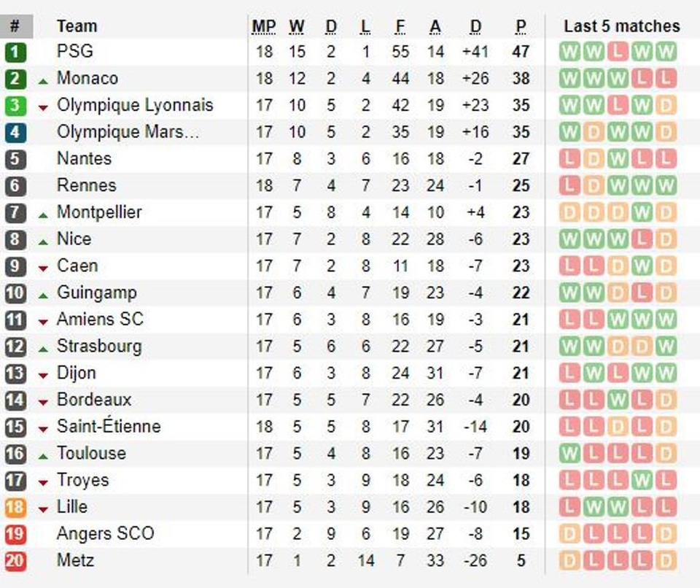
Task: Click the green up arrow beside Monaco
Action: (43, 80)
